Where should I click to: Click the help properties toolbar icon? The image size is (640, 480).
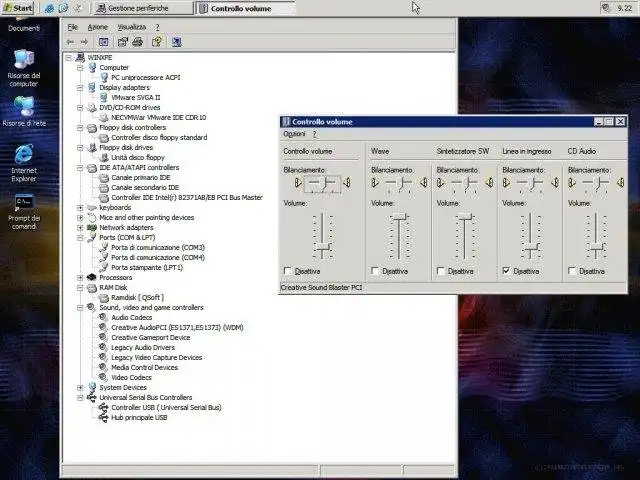pos(157,42)
